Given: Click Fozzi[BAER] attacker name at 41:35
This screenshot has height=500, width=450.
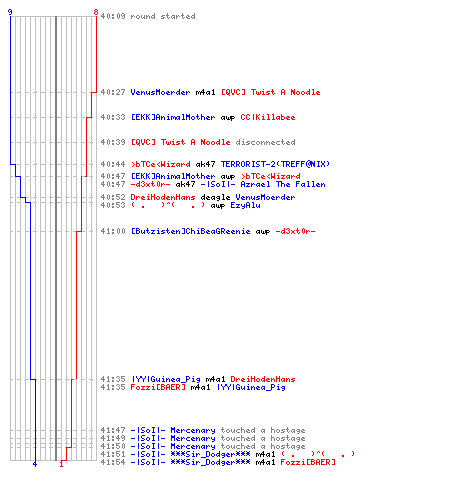Looking at the screenshot, I should coord(158,387).
